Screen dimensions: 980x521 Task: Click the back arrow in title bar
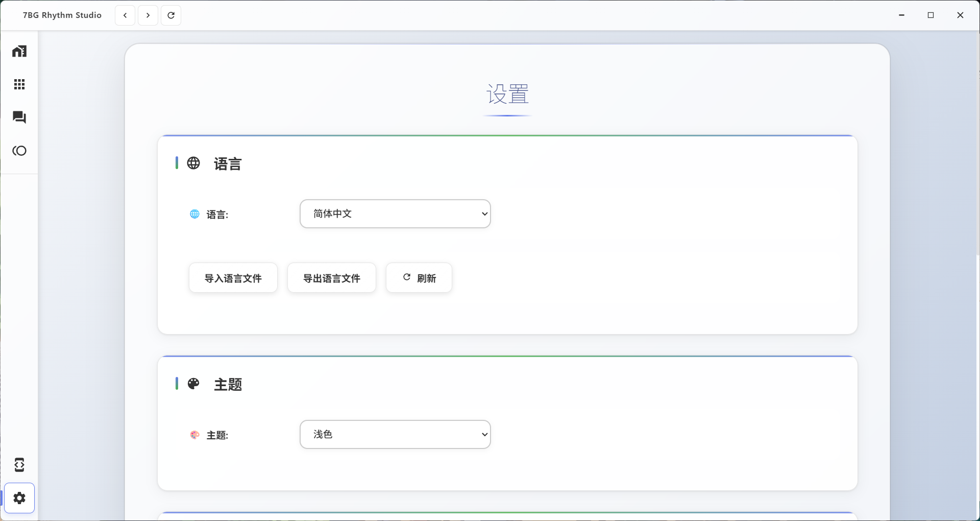(125, 15)
